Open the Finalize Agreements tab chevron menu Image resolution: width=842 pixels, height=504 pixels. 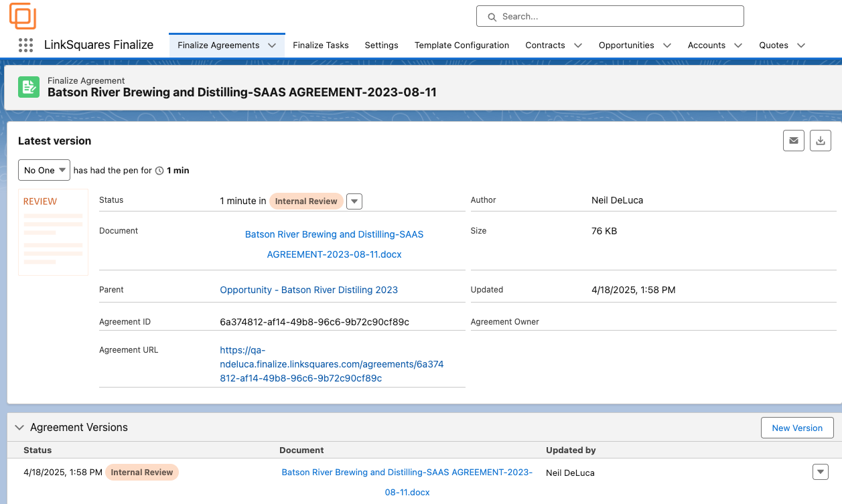[x=272, y=46]
